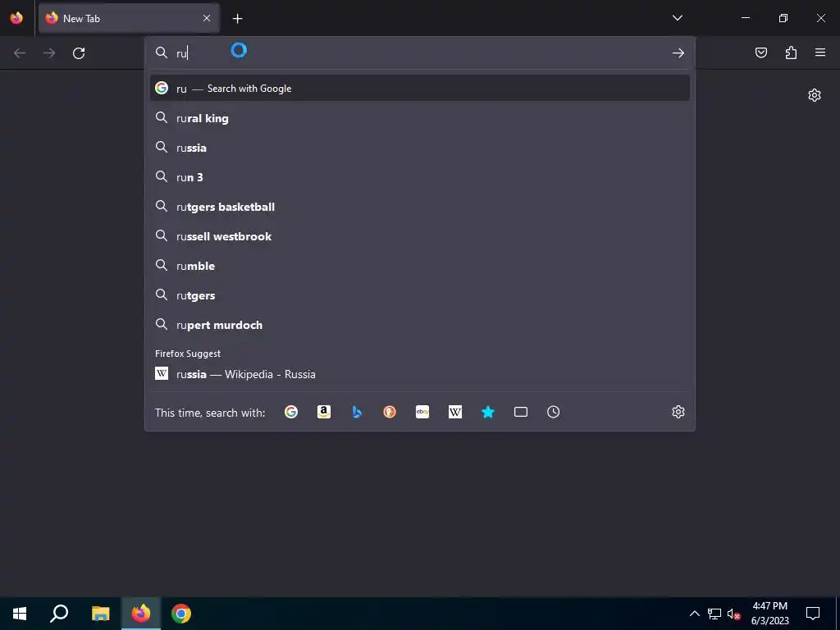Search this time with eBay
840x630 pixels.
point(422,412)
